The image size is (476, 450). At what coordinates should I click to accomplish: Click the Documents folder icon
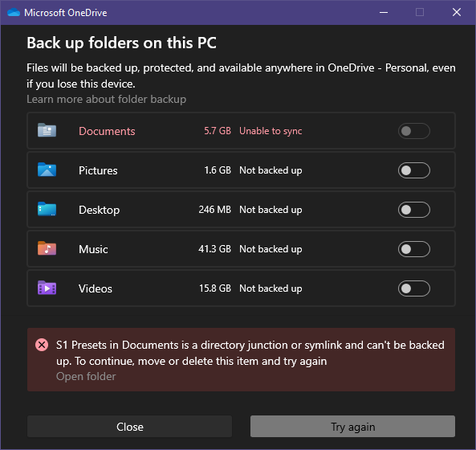click(47, 130)
